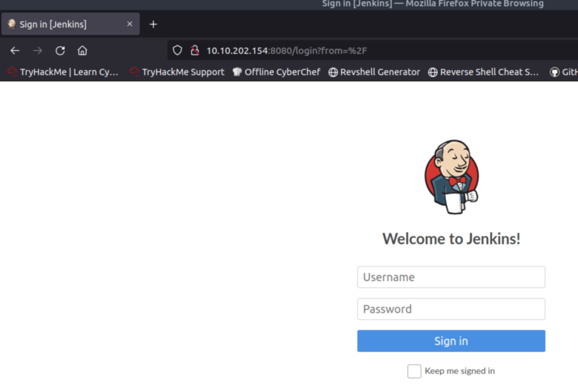Select the Sign in [Jenkins] tab
Viewport: 578px width, 392px height.
(x=71, y=24)
